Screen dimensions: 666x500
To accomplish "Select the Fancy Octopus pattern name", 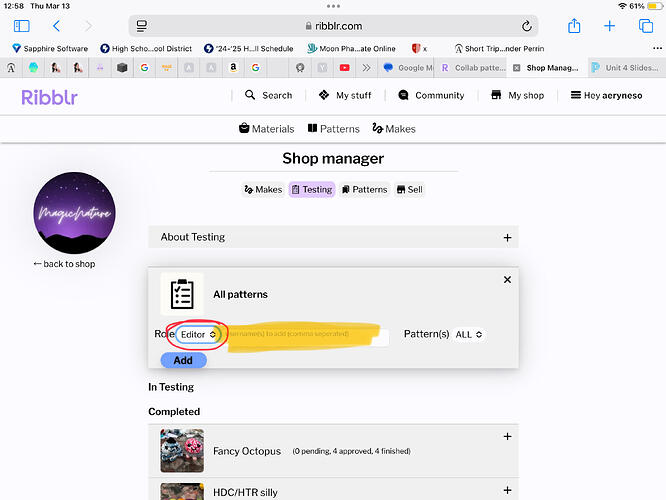I will (x=247, y=451).
